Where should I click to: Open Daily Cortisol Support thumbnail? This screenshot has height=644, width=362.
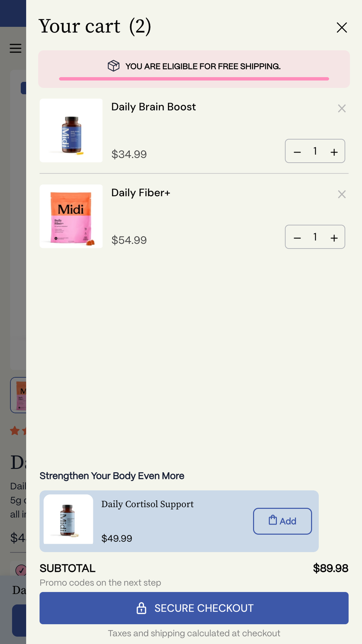(x=68, y=519)
